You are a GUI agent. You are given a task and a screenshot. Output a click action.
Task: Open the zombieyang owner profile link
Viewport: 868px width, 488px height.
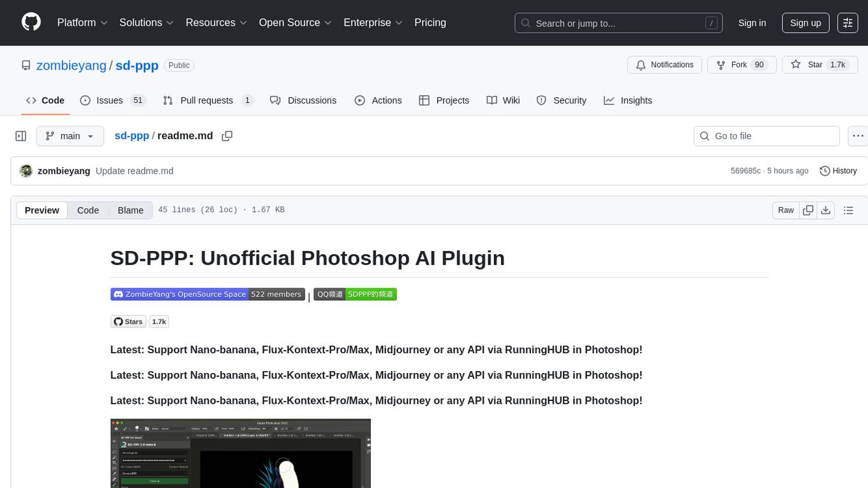[x=71, y=65]
